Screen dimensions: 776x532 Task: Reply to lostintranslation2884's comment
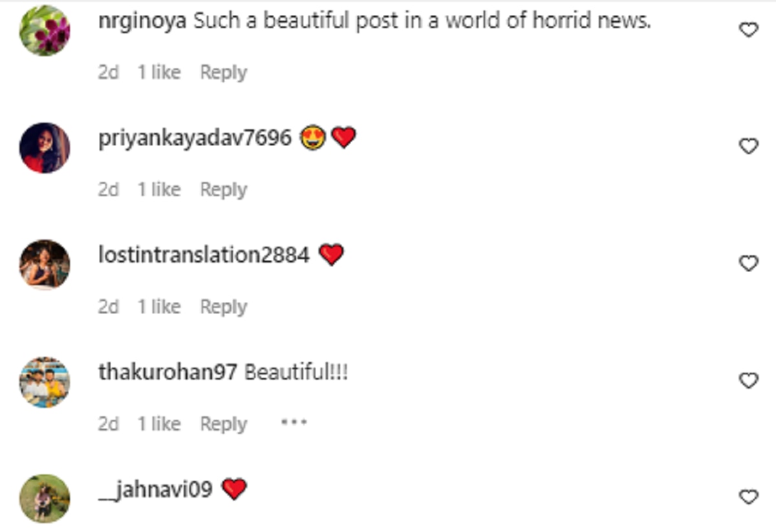click(223, 306)
